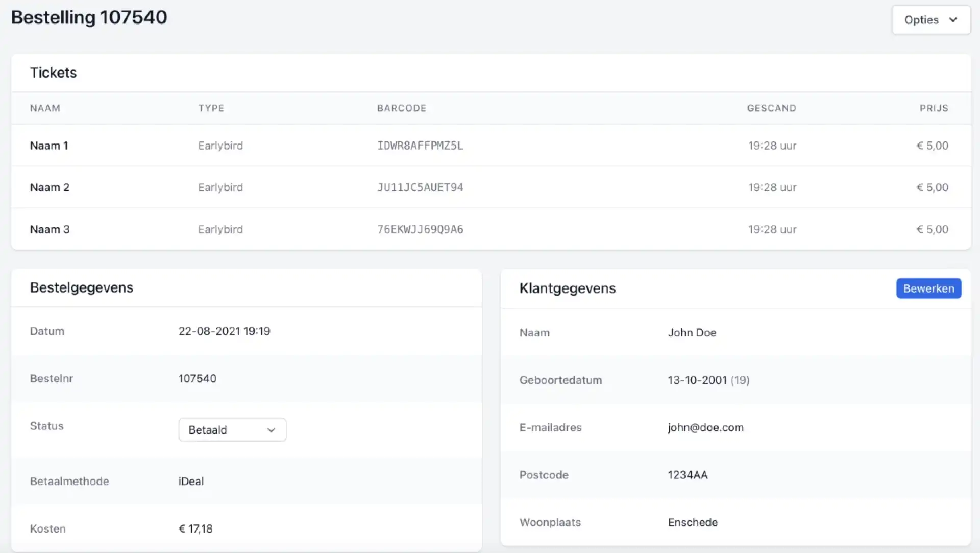Click the Bestelling 107540 page heading

(89, 17)
